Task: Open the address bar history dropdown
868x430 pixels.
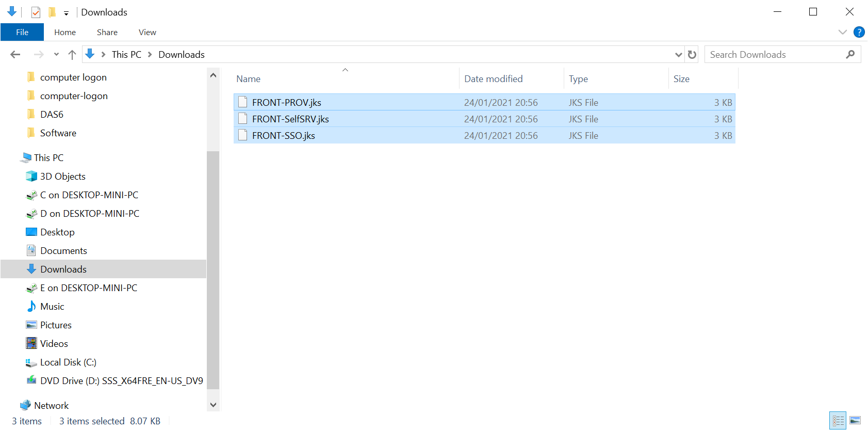Action: tap(679, 55)
